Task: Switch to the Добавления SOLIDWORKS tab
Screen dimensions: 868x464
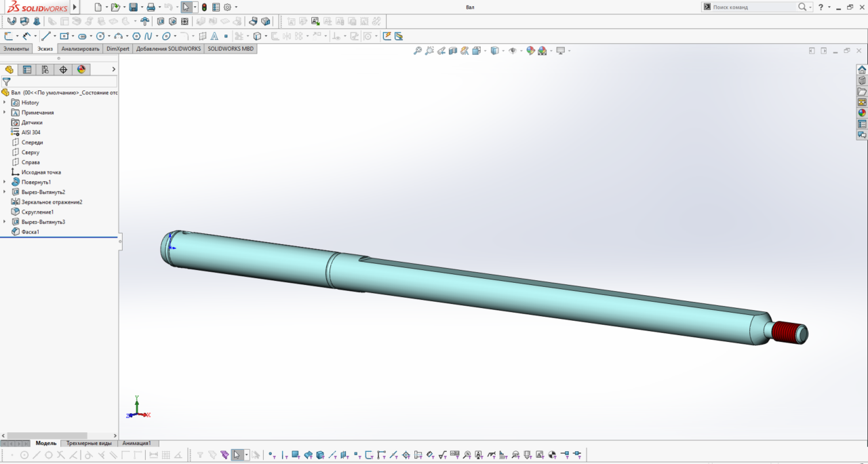Action: (168, 49)
